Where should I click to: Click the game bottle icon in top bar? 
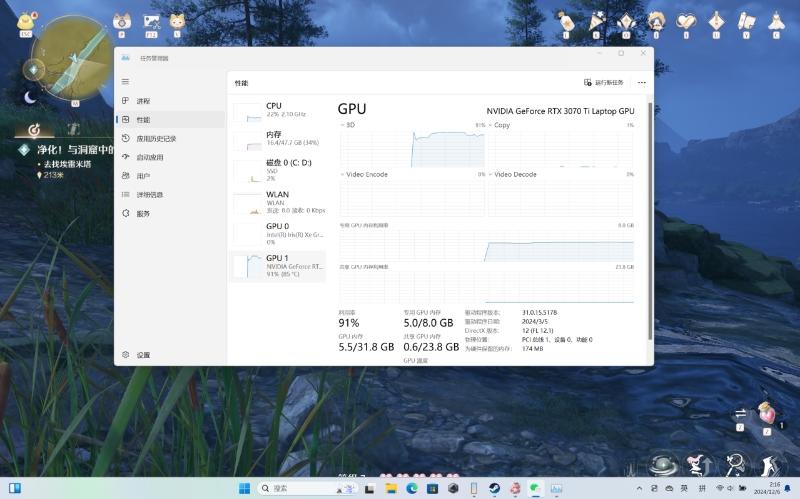point(566,21)
